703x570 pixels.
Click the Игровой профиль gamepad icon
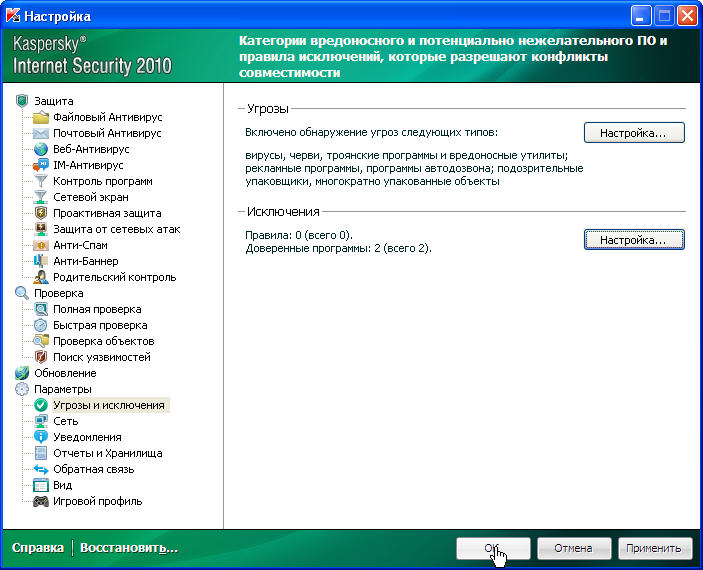40,501
